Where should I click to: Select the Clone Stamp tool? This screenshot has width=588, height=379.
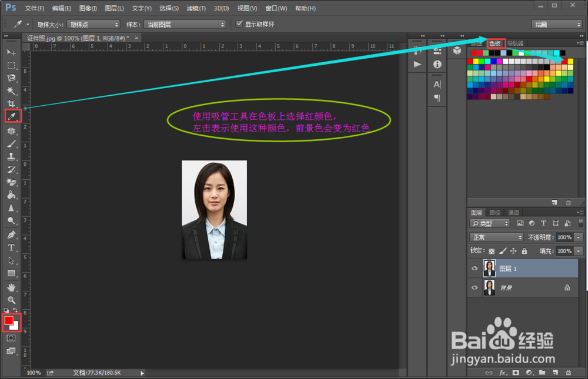click(11, 156)
